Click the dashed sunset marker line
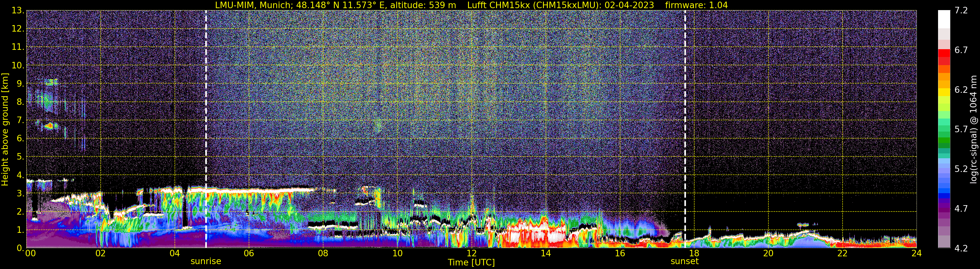The image size is (980, 269). (x=685, y=129)
